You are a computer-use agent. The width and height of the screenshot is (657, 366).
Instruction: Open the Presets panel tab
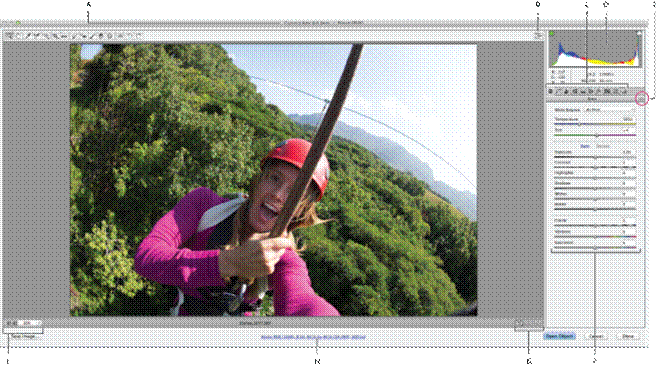pos(616,91)
